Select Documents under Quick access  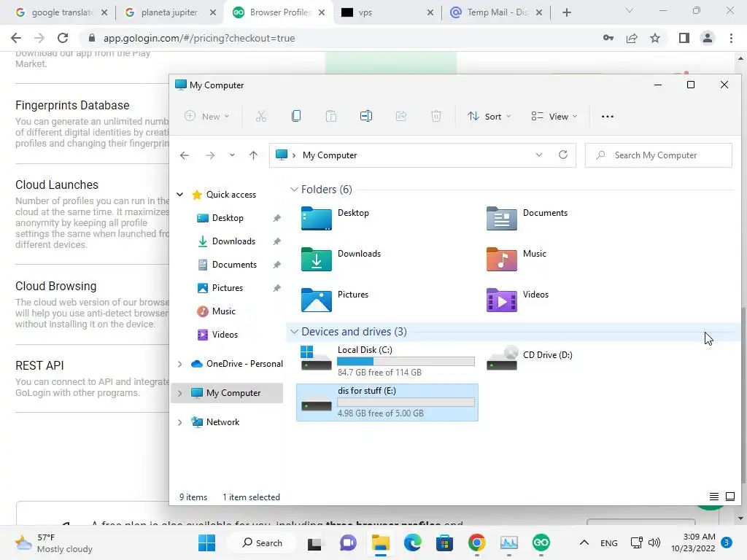point(234,265)
